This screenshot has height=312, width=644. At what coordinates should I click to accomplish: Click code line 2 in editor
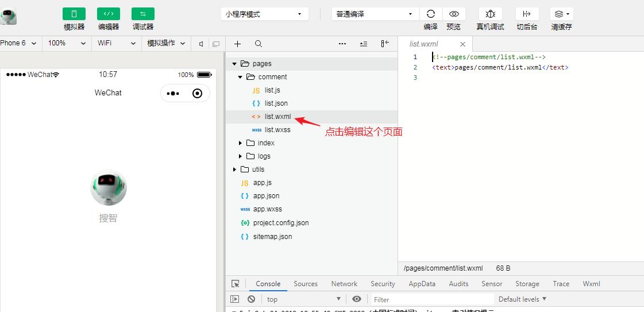tap(500, 67)
